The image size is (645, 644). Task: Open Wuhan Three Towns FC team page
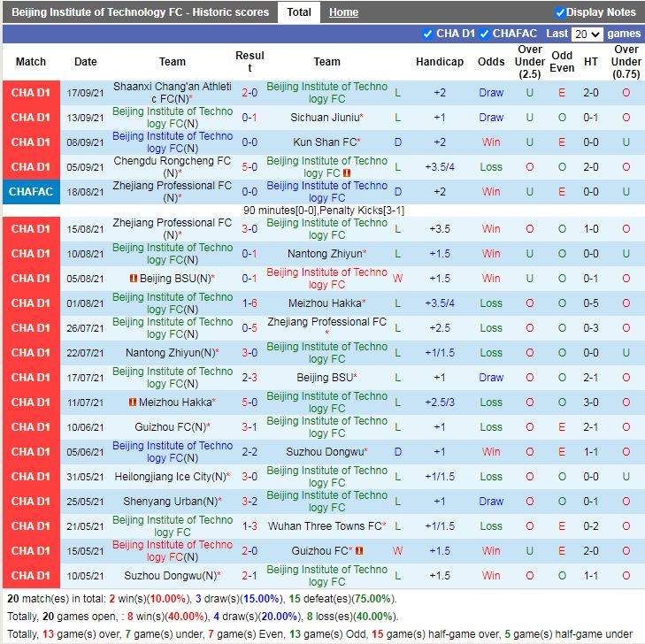[325, 526]
